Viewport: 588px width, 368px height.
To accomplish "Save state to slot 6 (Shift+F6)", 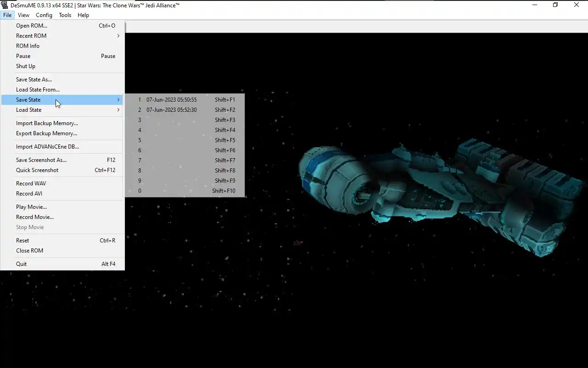I will pos(185,150).
